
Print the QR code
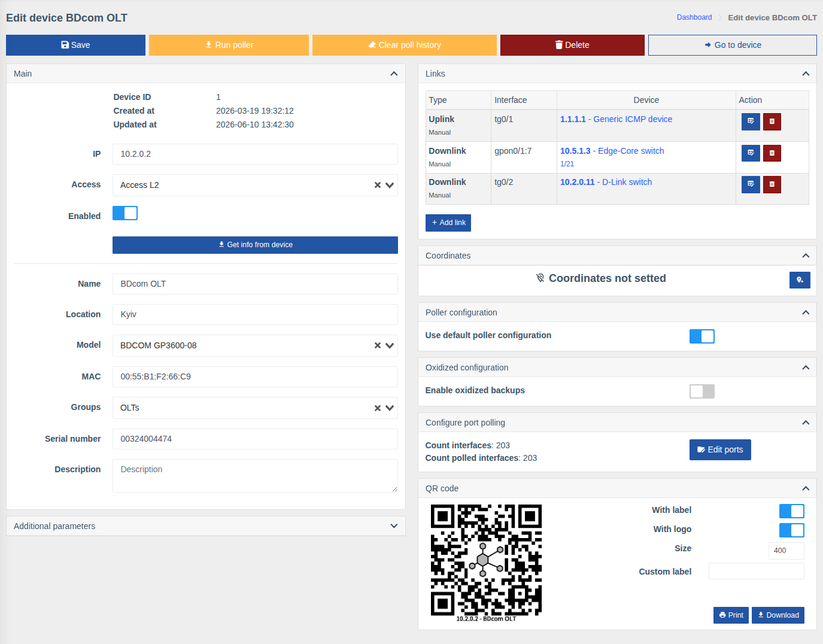click(731, 615)
